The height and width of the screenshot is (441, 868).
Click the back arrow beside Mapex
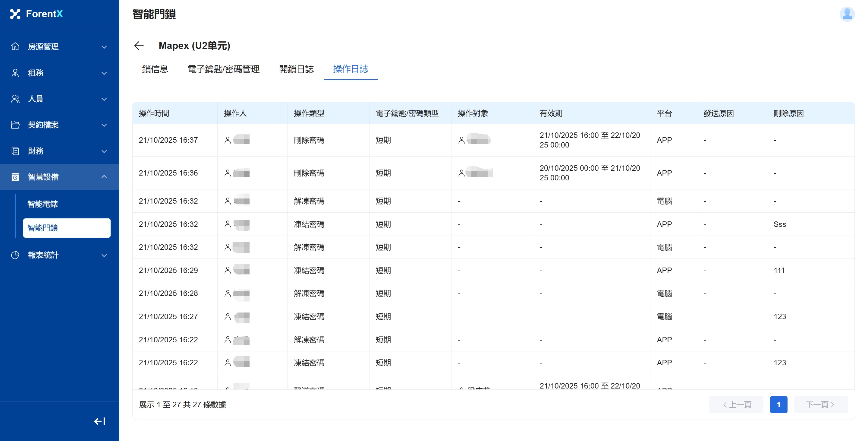[x=139, y=46]
